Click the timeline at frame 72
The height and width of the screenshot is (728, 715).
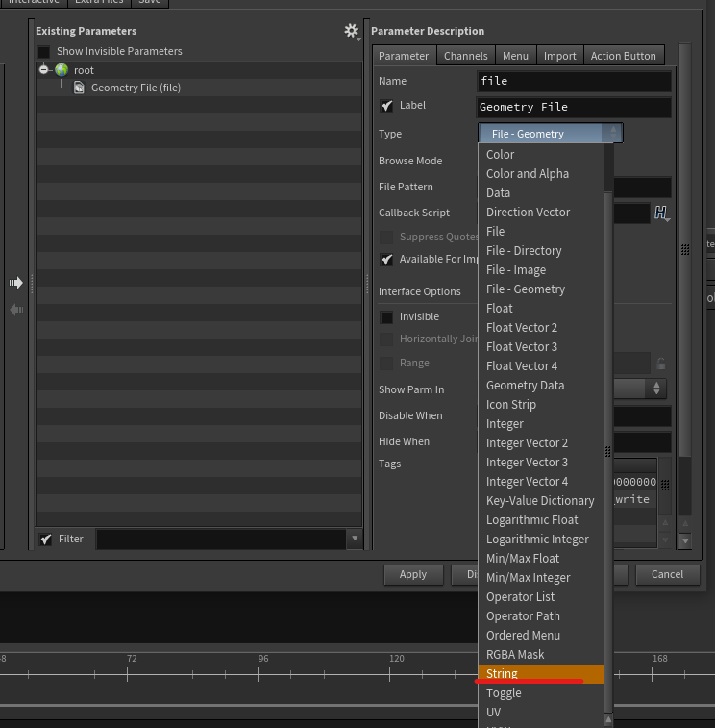tap(127, 674)
